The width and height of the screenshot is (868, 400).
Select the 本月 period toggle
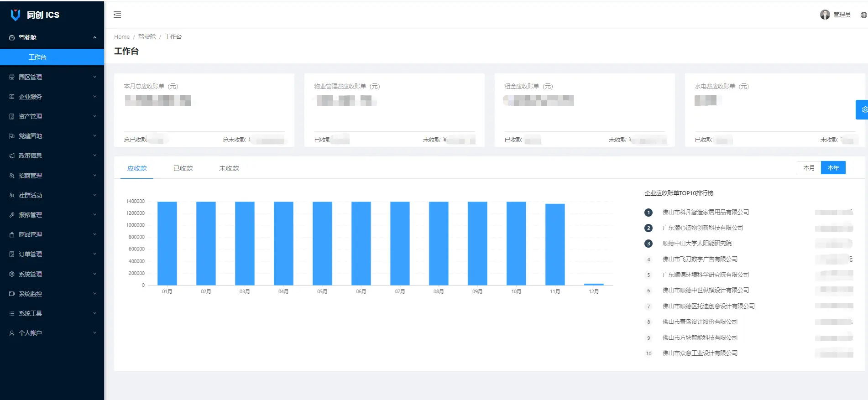tap(809, 168)
